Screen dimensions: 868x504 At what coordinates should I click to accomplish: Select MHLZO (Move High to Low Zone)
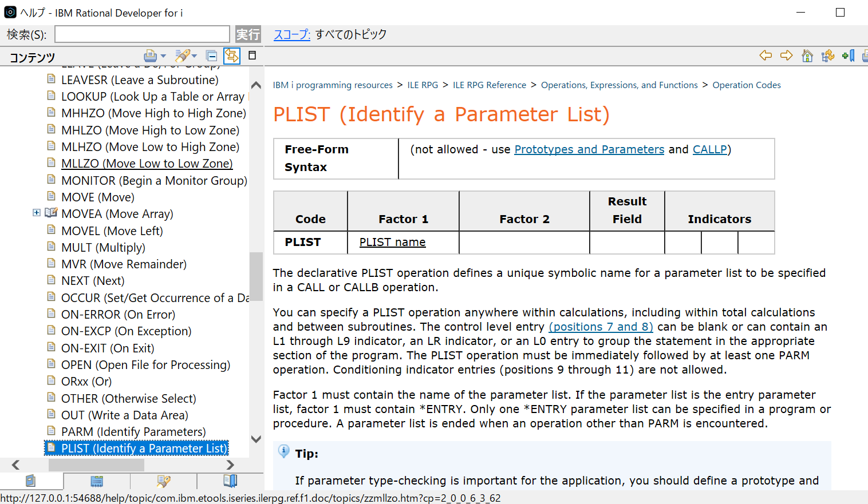pyautogui.click(x=150, y=130)
